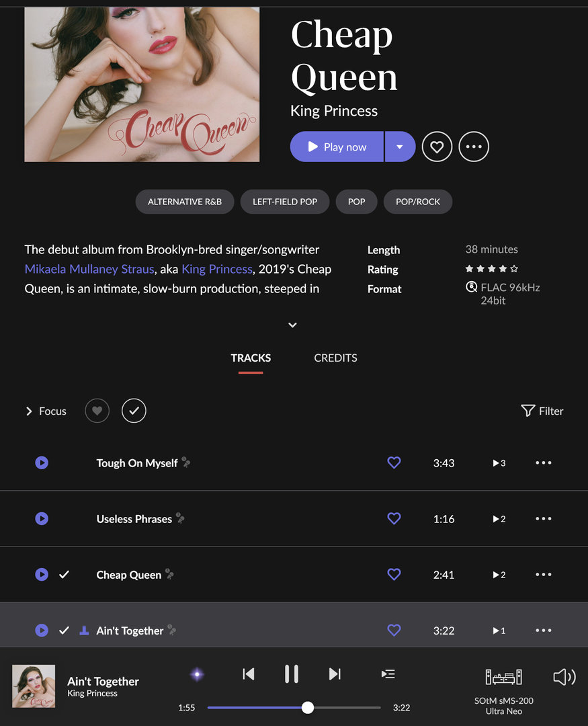Expand the album description chevron
The width and height of the screenshot is (588, 726).
pyautogui.click(x=292, y=325)
